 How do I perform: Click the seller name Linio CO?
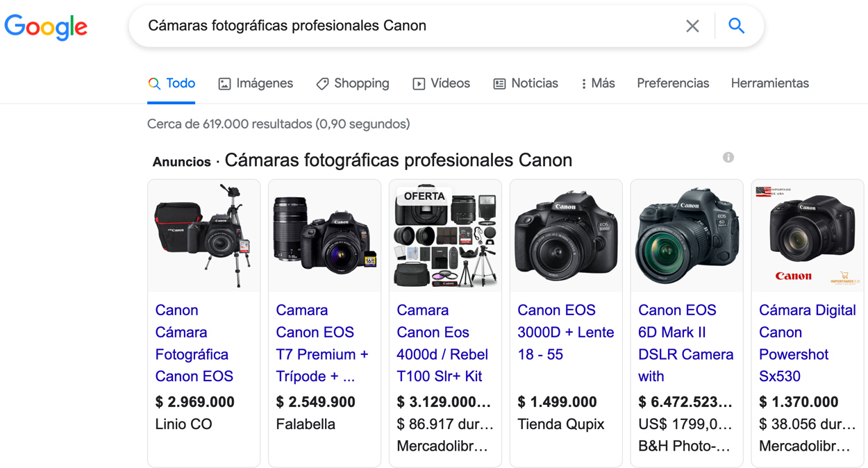coord(183,424)
